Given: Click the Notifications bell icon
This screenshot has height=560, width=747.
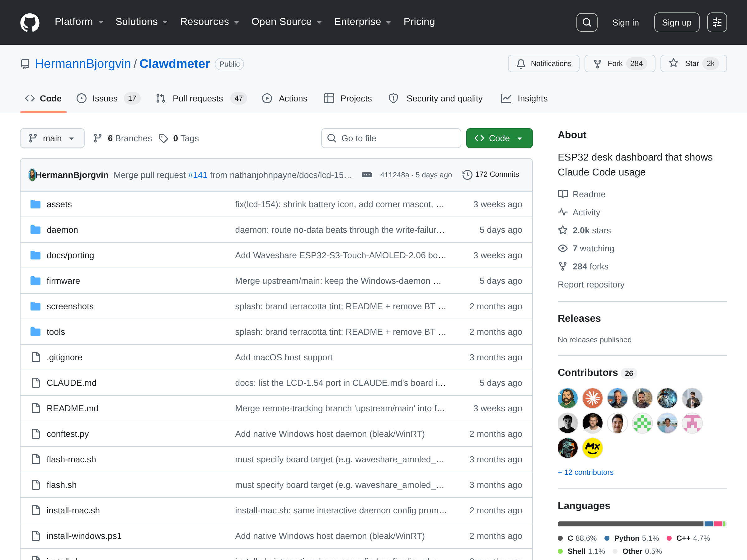Looking at the screenshot, I should (521, 64).
